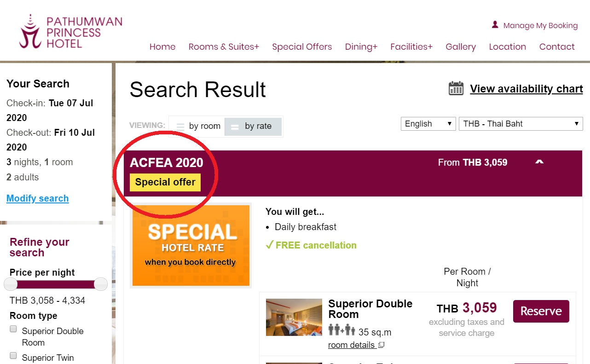The width and height of the screenshot is (590, 364).
Task: Open Manage My Booking link
Action: pos(540,26)
